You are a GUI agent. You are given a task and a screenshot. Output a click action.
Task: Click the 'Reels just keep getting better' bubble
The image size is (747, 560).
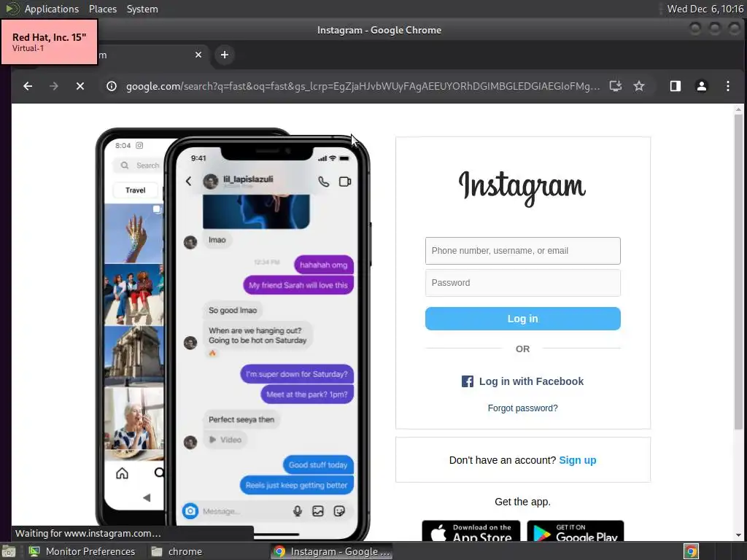(296, 485)
